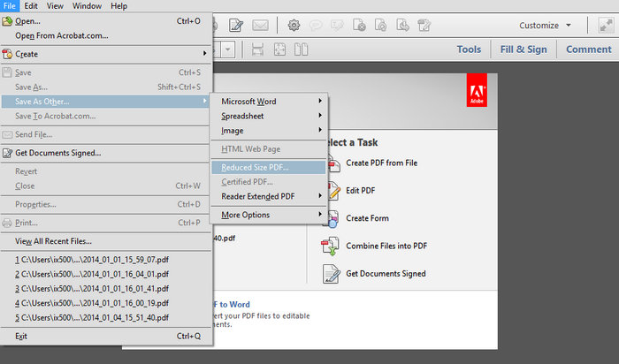619x364 pixels.
Task: Click the Create Form task link
Action: 367,218
